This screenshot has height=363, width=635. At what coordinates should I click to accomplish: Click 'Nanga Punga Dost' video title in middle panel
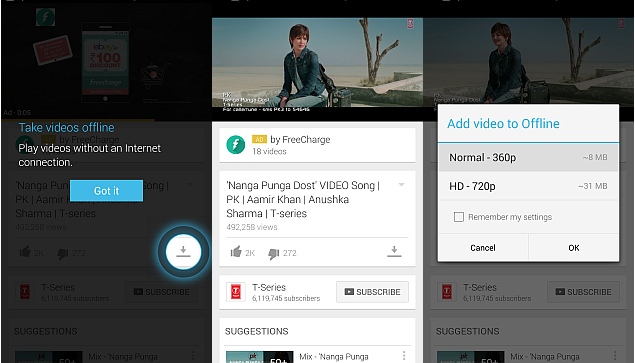click(x=303, y=199)
